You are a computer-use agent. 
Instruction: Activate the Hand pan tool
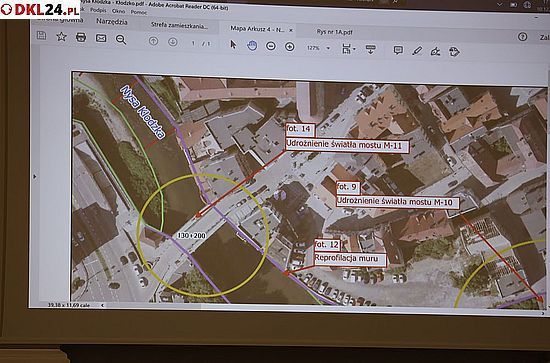tap(252, 45)
